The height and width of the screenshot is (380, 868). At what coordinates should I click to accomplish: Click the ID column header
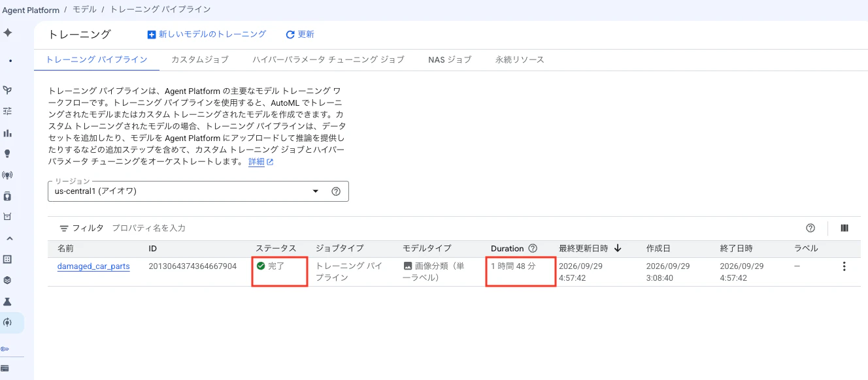tap(152, 248)
